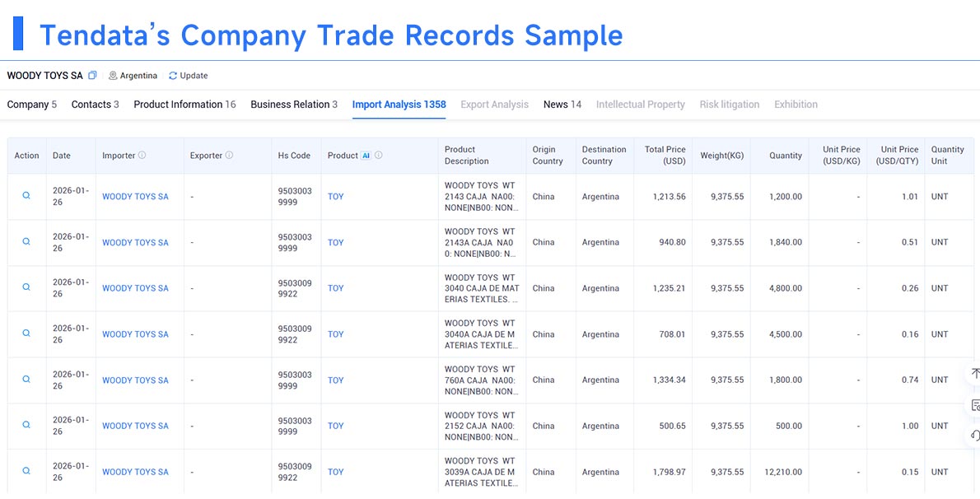Open WOODY TOYS SA importer link in 4,500.00 quantity row
The width and height of the screenshot is (980, 499).
[x=136, y=334]
